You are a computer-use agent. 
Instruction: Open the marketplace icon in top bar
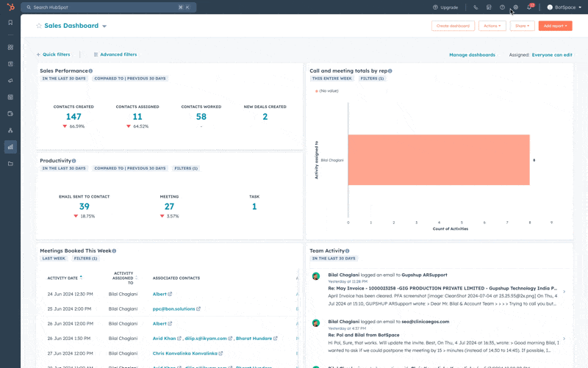click(489, 7)
